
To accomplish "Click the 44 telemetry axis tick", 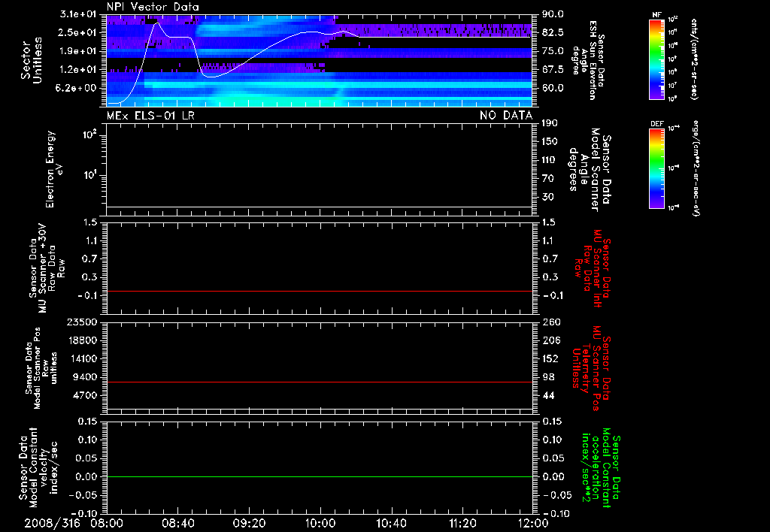I will (x=548, y=395).
